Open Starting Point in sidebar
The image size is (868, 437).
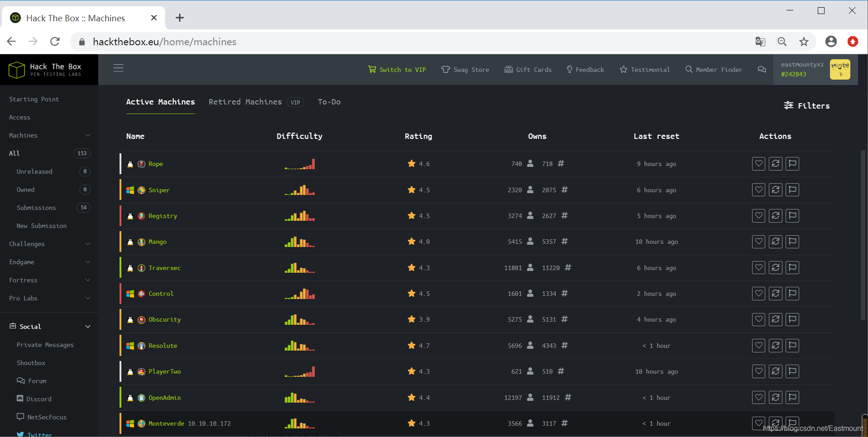(x=34, y=99)
